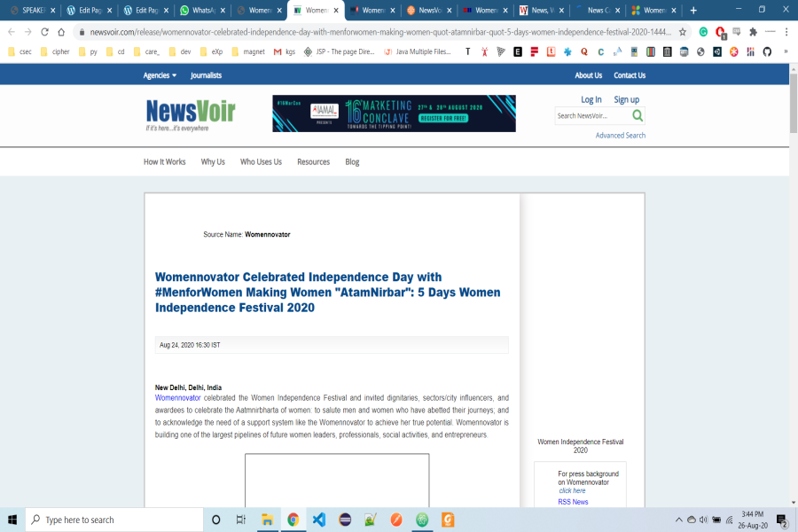Click the Advanced Search link
This screenshot has height=532, width=798.
tap(621, 136)
